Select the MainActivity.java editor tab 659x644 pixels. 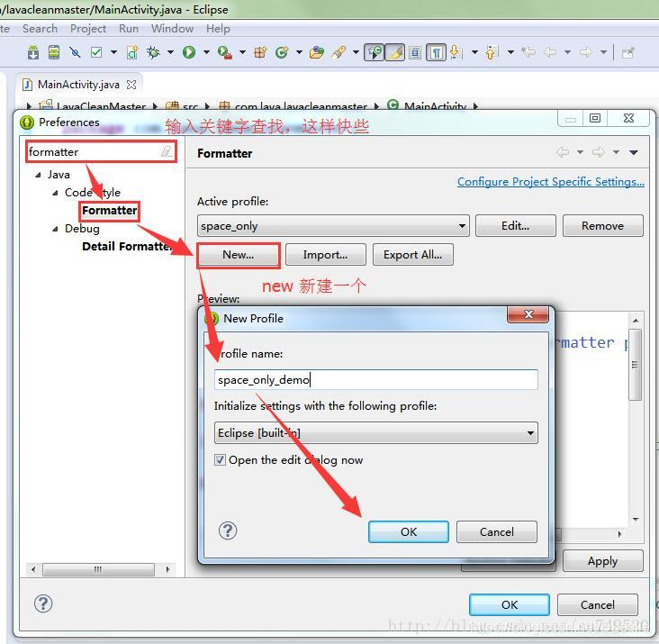coord(78,85)
